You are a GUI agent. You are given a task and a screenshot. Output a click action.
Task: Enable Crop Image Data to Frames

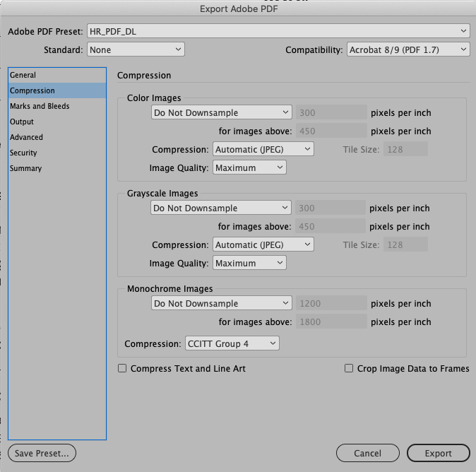(349, 368)
